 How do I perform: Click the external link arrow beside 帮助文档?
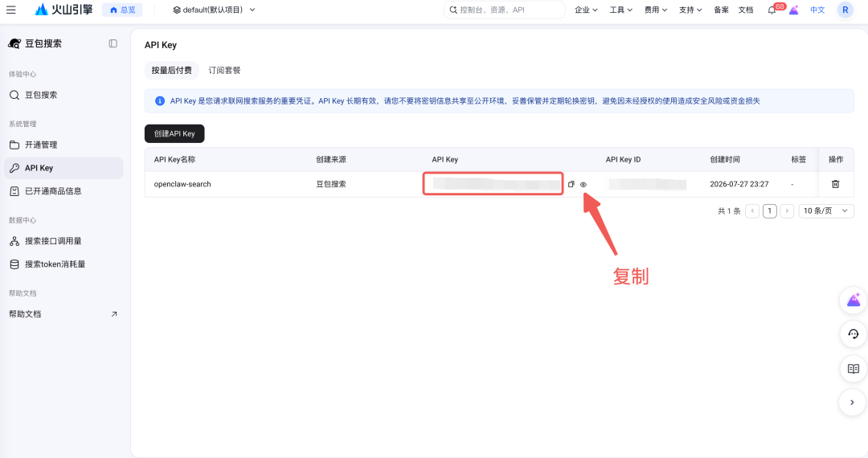(114, 314)
